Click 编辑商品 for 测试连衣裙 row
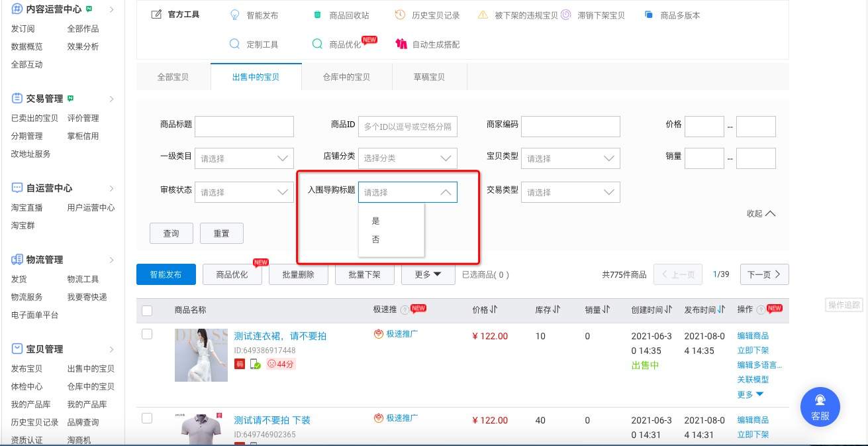The width and height of the screenshot is (868, 446). click(753, 336)
